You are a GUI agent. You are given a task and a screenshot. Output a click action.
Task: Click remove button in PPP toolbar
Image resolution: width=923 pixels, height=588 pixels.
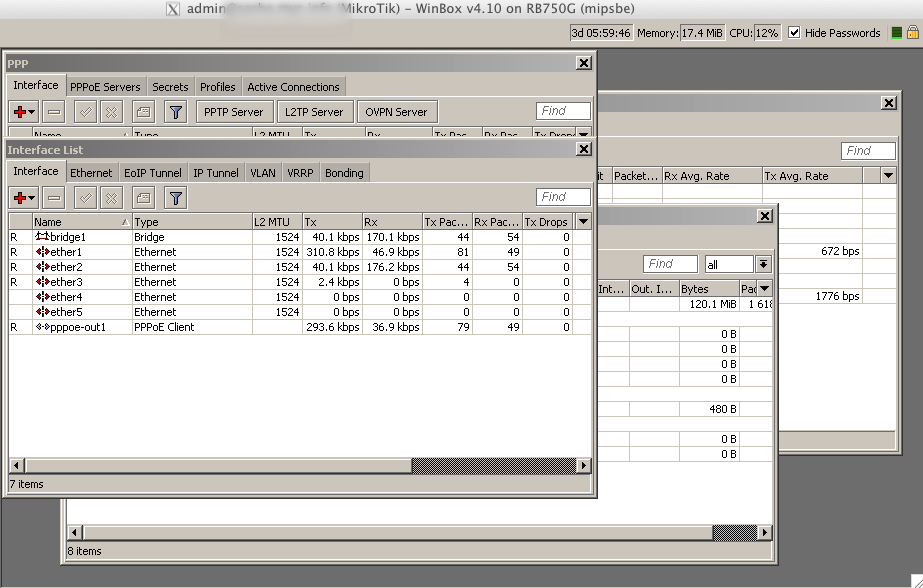54,112
